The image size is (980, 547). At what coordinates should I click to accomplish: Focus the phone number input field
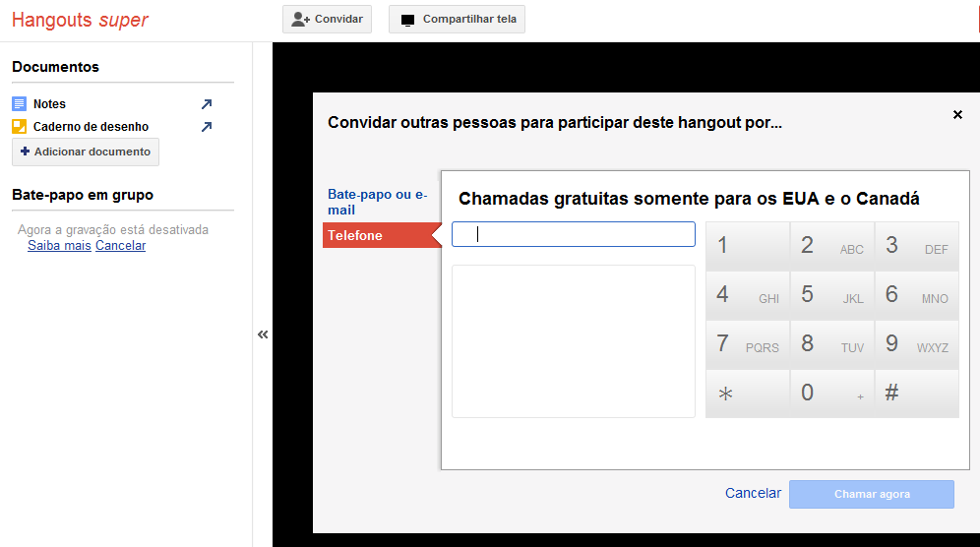tap(573, 234)
